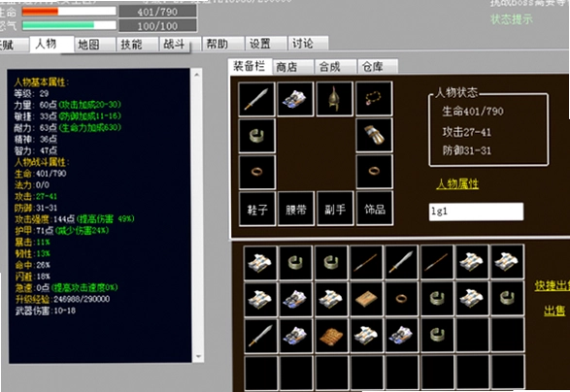Click the equipped helmet icon
The image size is (570, 392).
[x=334, y=99]
